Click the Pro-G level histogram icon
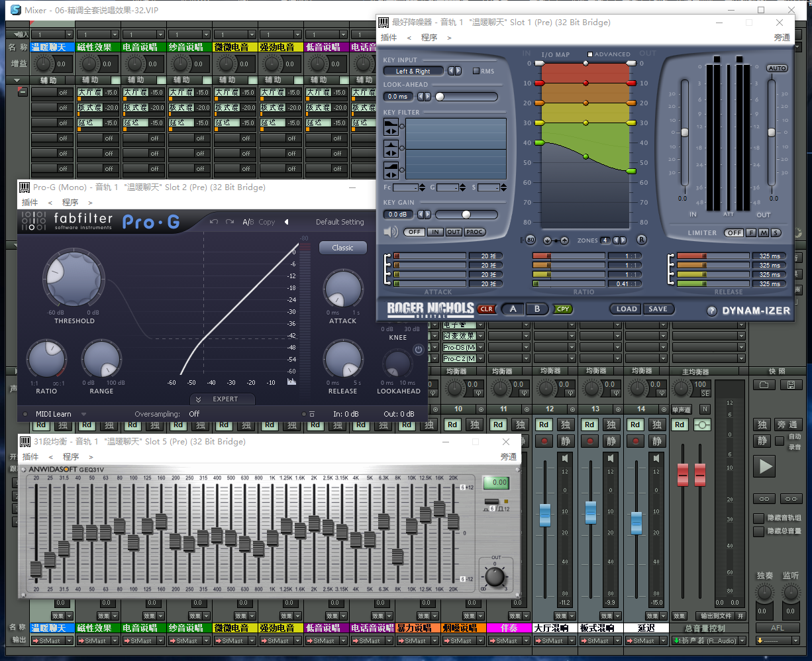This screenshot has width=812, height=661. click(291, 382)
